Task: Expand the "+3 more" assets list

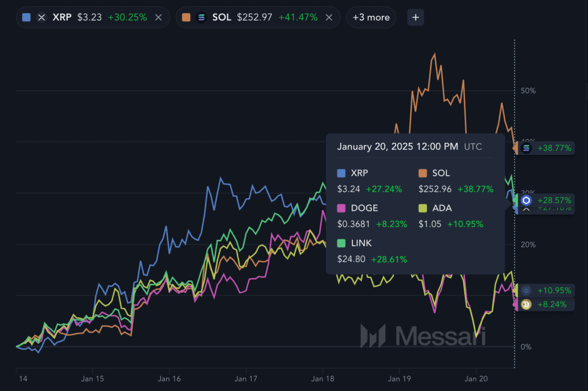Action: click(371, 17)
